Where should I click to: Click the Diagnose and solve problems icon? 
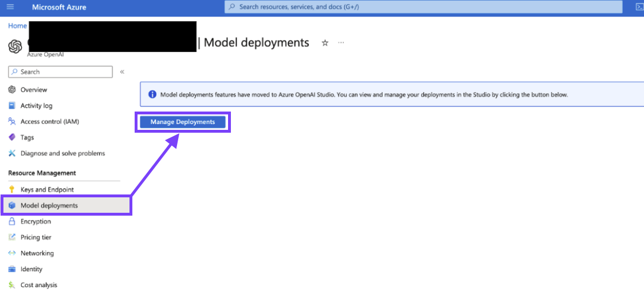click(x=12, y=153)
